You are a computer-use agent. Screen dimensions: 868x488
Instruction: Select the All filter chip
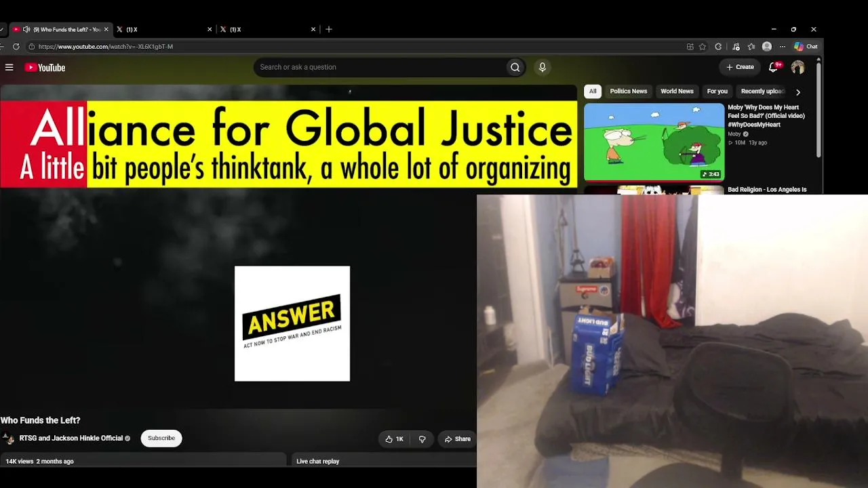593,91
